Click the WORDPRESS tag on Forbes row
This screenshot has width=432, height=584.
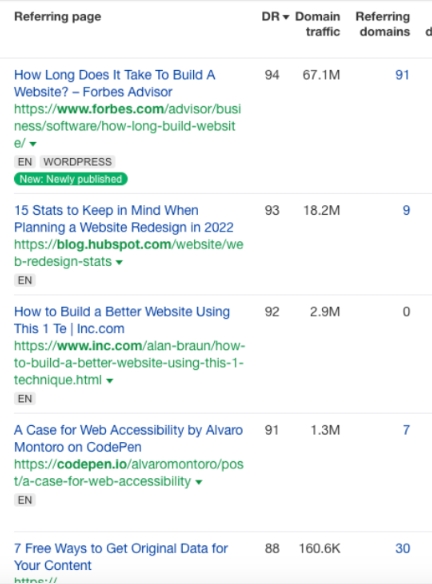77,162
